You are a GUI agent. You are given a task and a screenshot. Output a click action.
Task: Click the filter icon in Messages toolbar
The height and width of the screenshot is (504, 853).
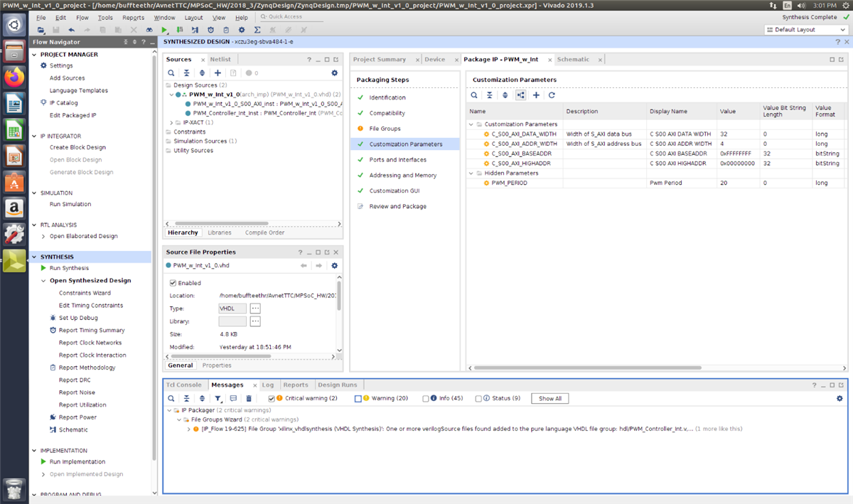218,399
